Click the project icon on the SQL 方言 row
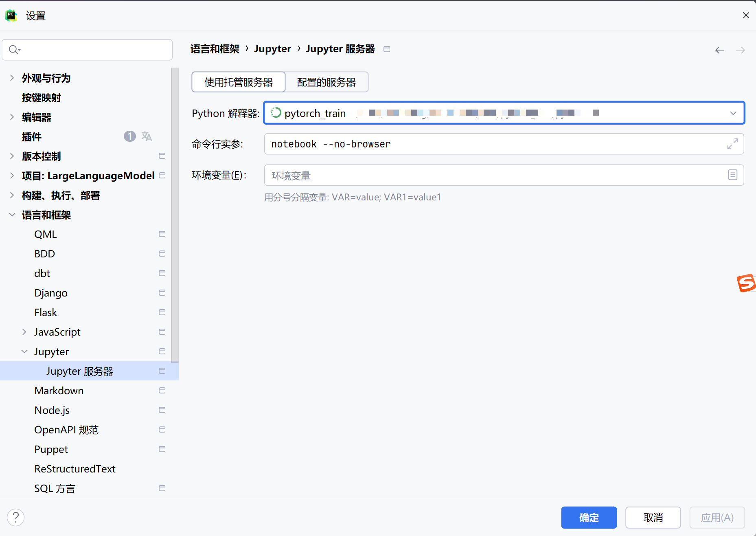This screenshot has height=536, width=756. [162, 488]
